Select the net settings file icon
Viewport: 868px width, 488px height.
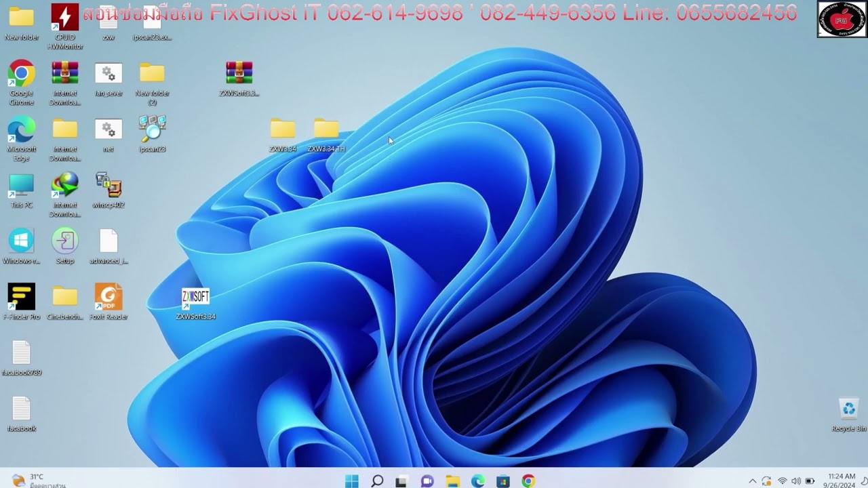click(x=108, y=135)
